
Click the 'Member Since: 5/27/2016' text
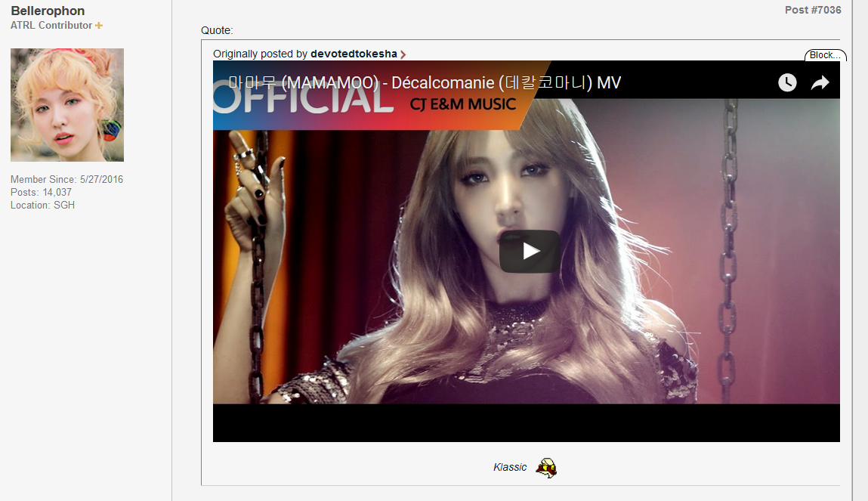[66, 179]
